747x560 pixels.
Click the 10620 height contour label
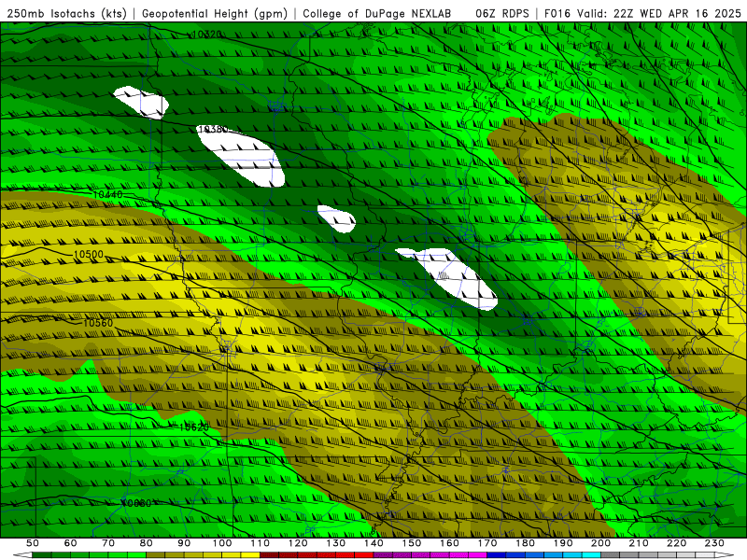tap(194, 427)
